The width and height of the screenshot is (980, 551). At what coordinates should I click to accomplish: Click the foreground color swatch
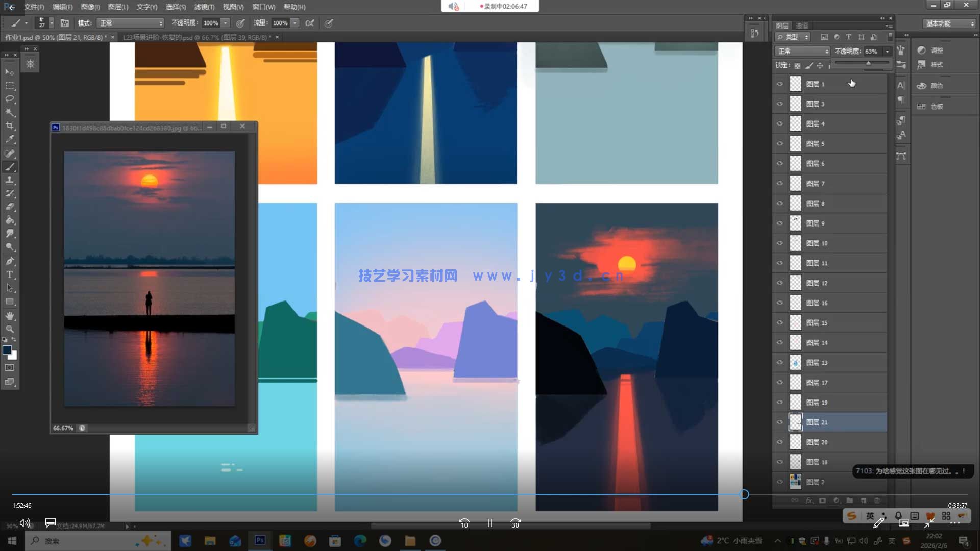pos(7,350)
